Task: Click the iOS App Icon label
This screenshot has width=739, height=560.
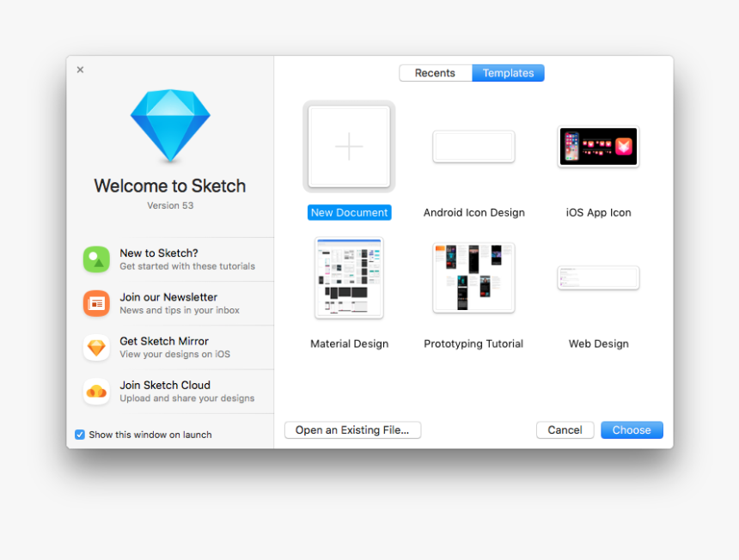Action: (598, 212)
